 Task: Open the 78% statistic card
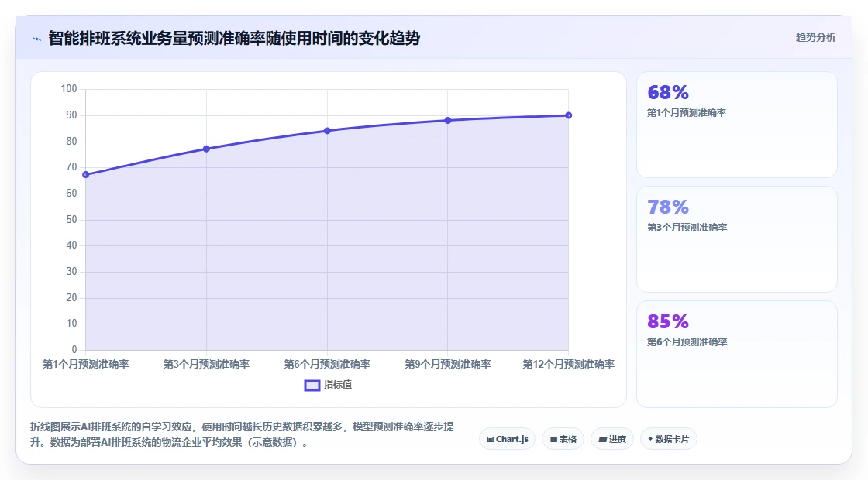(737, 239)
